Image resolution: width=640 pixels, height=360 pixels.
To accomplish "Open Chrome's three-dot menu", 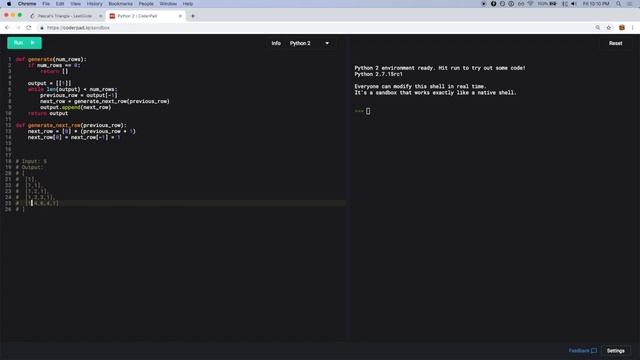I will click(633, 28).
